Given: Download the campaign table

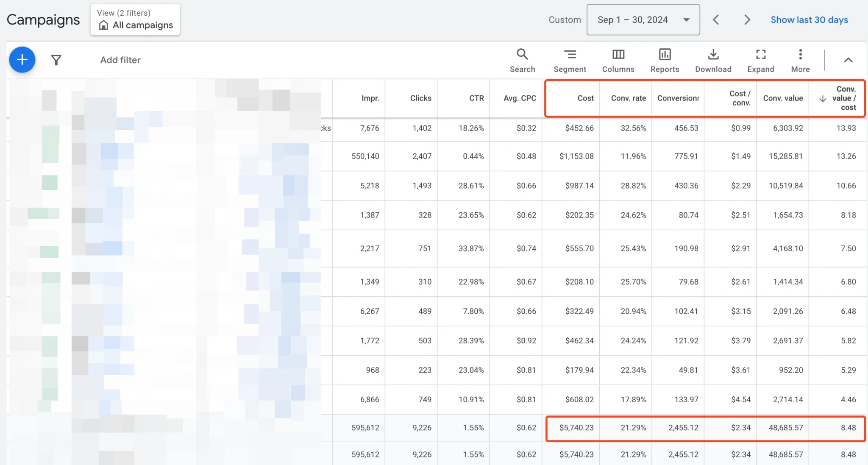Looking at the screenshot, I should 713,60.
